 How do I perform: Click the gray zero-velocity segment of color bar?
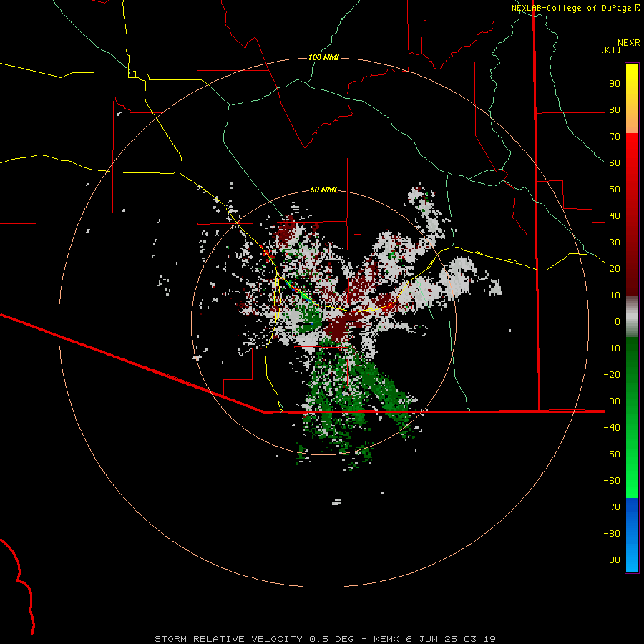(632, 317)
